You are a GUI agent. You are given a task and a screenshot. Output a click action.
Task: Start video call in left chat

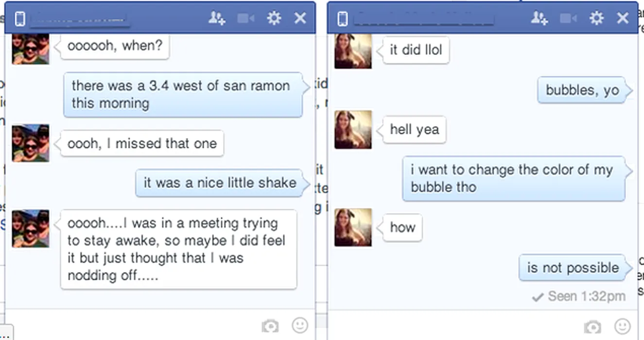tap(246, 18)
